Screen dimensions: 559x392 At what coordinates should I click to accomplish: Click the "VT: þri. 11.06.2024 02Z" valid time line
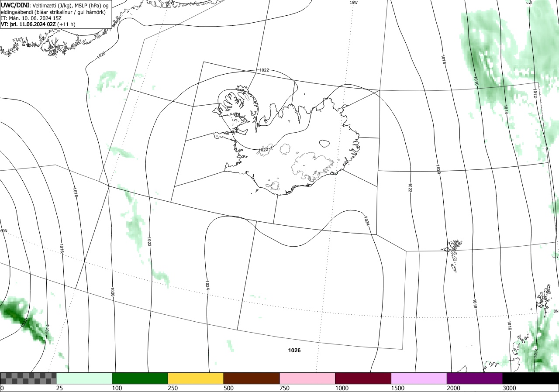click(28, 24)
